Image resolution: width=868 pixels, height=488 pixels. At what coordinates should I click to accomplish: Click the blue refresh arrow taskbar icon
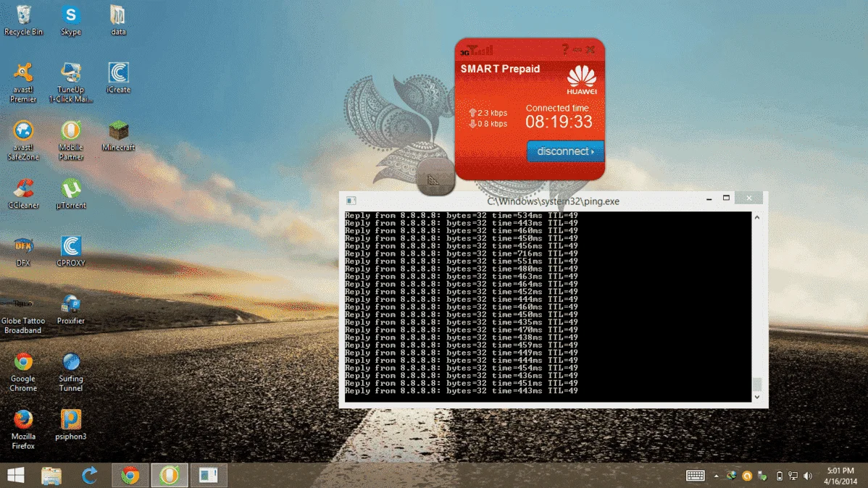(x=90, y=475)
